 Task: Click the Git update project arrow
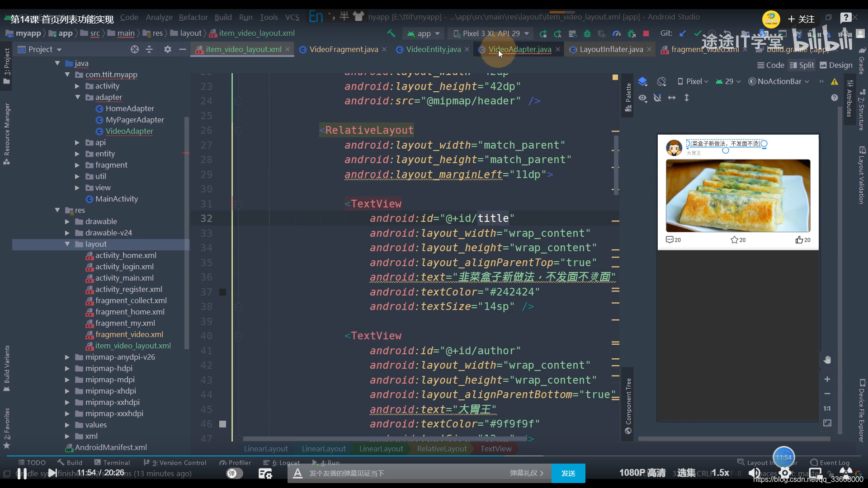coord(683,33)
